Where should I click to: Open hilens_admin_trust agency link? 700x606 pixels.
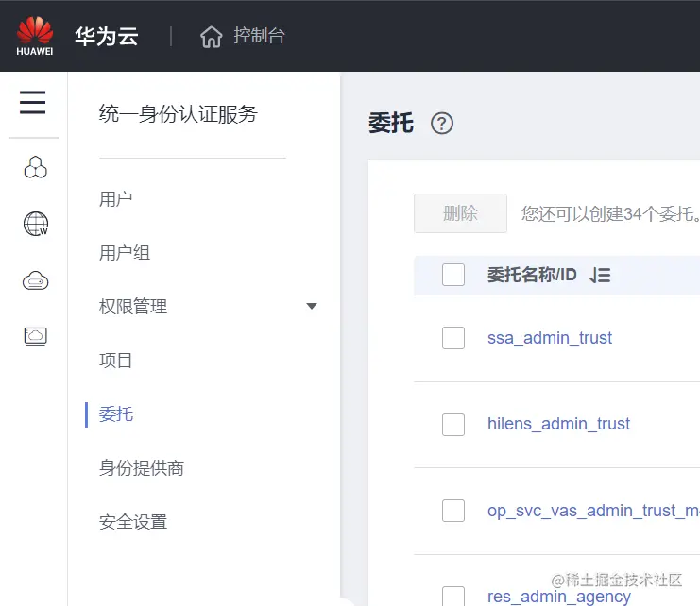tap(558, 424)
